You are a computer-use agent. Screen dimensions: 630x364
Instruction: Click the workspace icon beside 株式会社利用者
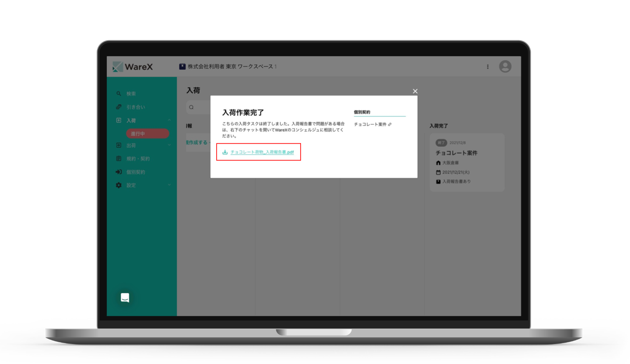coord(182,67)
